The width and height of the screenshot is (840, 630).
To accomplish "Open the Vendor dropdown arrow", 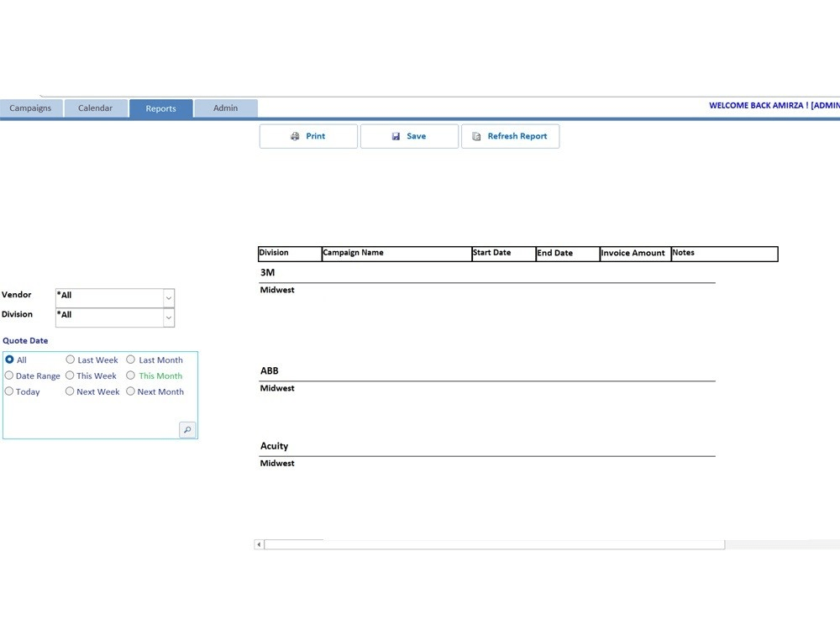I will (x=169, y=298).
